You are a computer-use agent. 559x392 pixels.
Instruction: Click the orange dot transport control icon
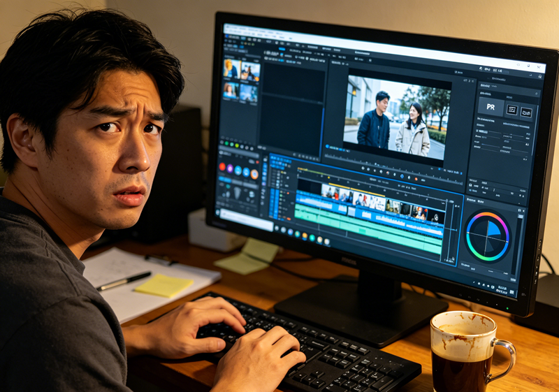(416, 179)
